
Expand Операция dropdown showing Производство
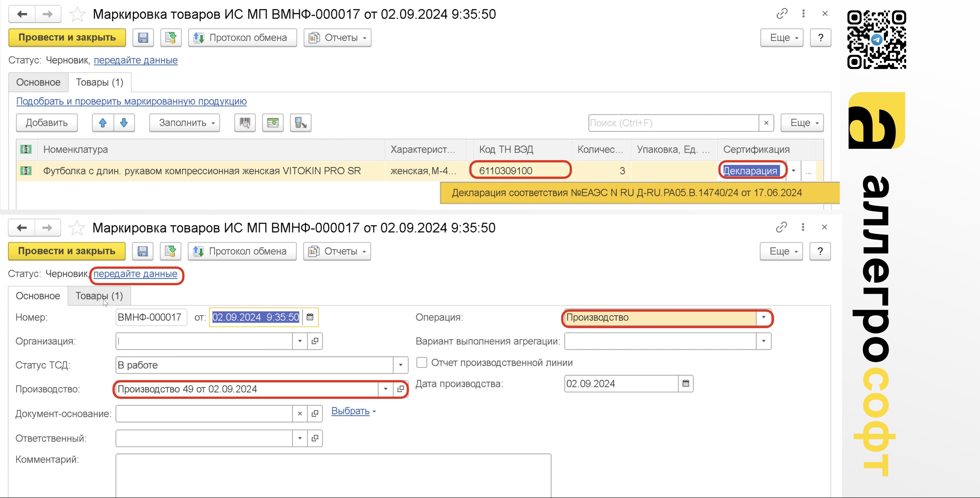pyautogui.click(x=763, y=317)
